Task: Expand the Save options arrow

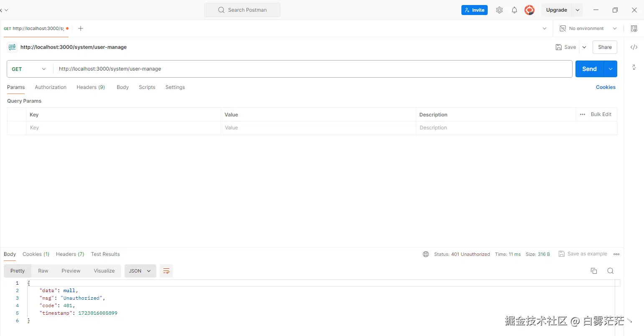Action: pos(584,47)
